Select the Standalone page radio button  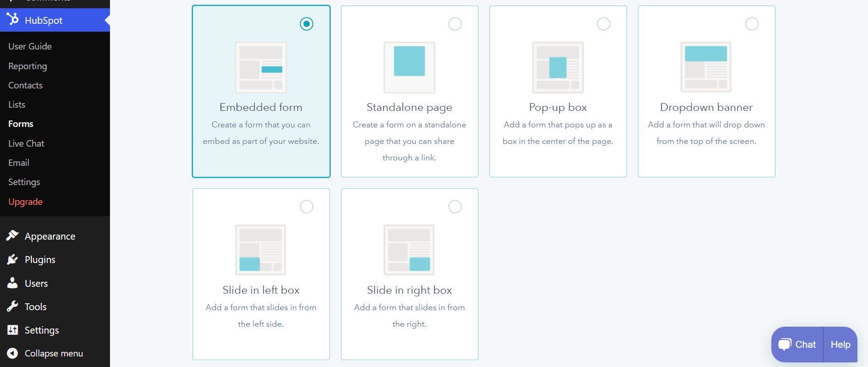pyautogui.click(x=455, y=24)
